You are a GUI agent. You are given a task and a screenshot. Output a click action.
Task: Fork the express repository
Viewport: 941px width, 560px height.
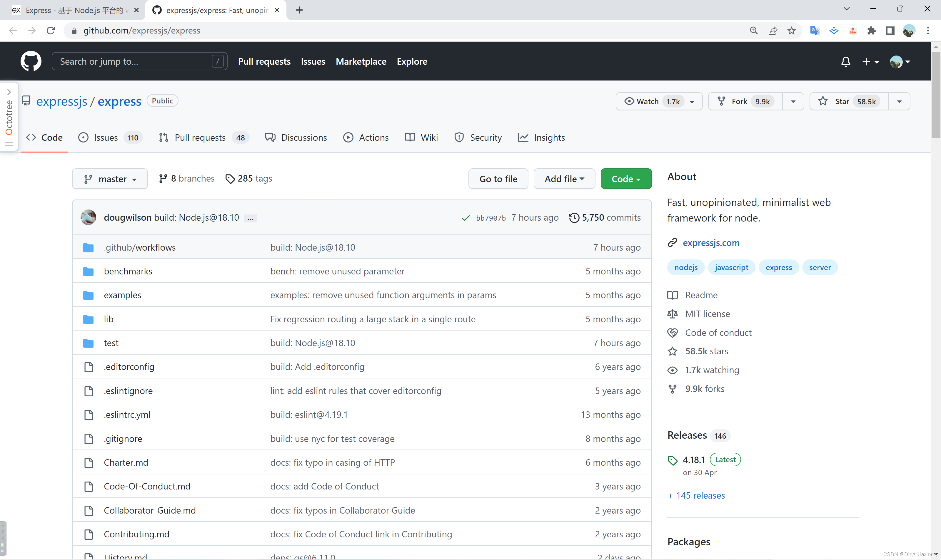pyautogui.click(x=745, y=101)
